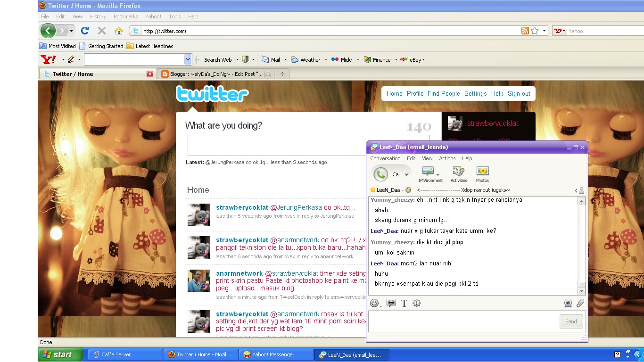Open Yahoo Mail from the toolbar
644x362 pixels.
[x=271, y=60]
